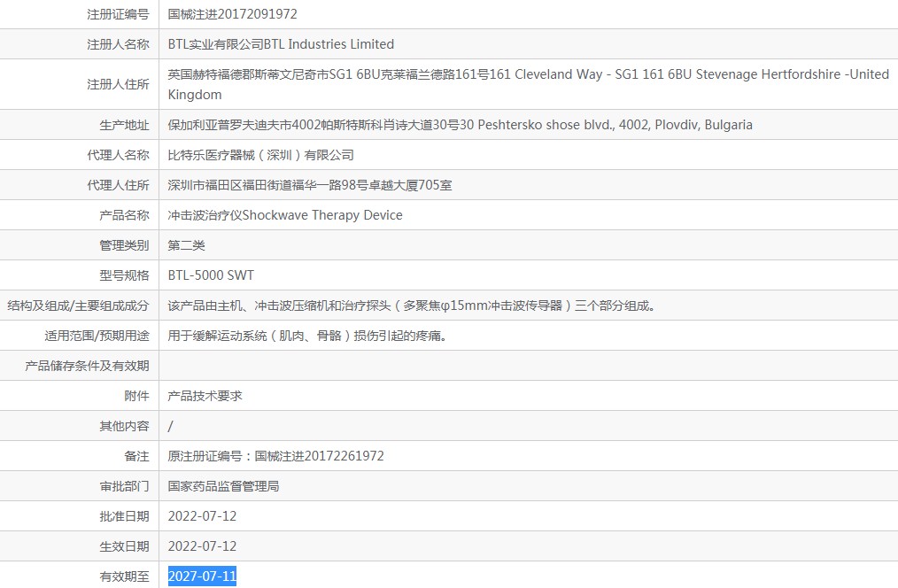898x588 pixels.
Task: Select the 2022-07-12 value in the 生效日期 row
Action: (202, 546)
